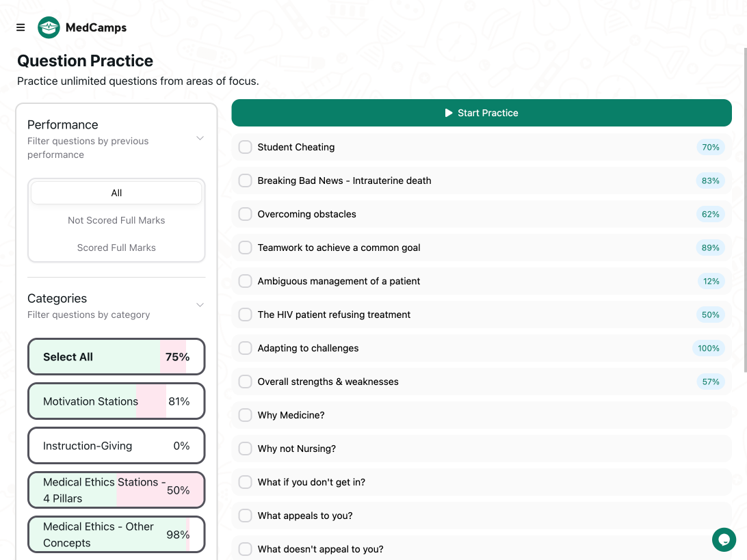The image size is (747, 560).
Task: Check the Adapting to challenges checkbox
Action: (x=245, y=348)
